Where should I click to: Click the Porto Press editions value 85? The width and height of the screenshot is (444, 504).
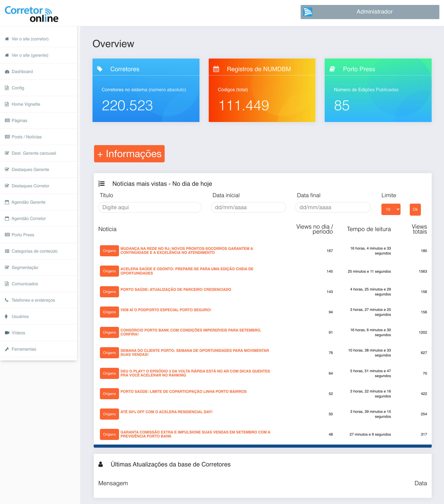pyautogui.click(x=342, y=106)
